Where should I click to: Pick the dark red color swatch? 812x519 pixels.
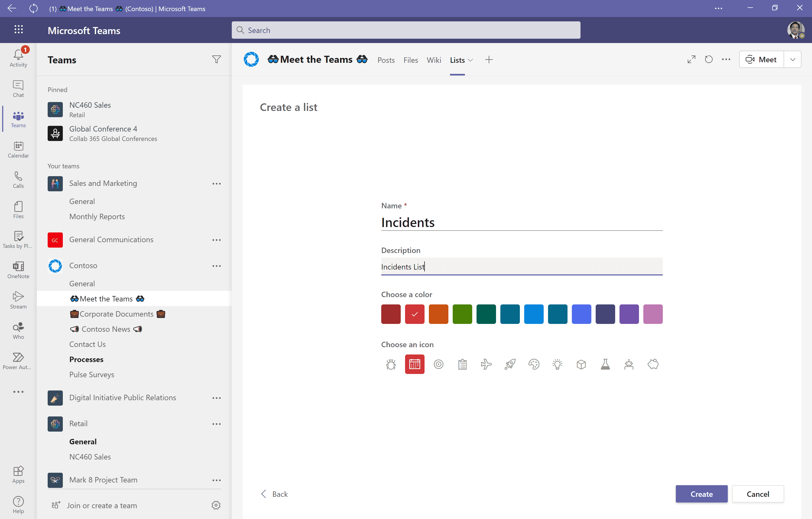391,314
